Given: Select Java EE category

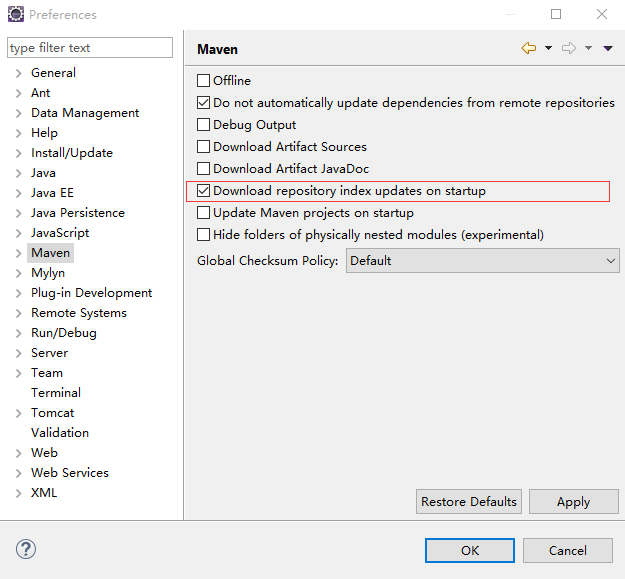Looking at the screenshot, I should (x=52, y=192).
